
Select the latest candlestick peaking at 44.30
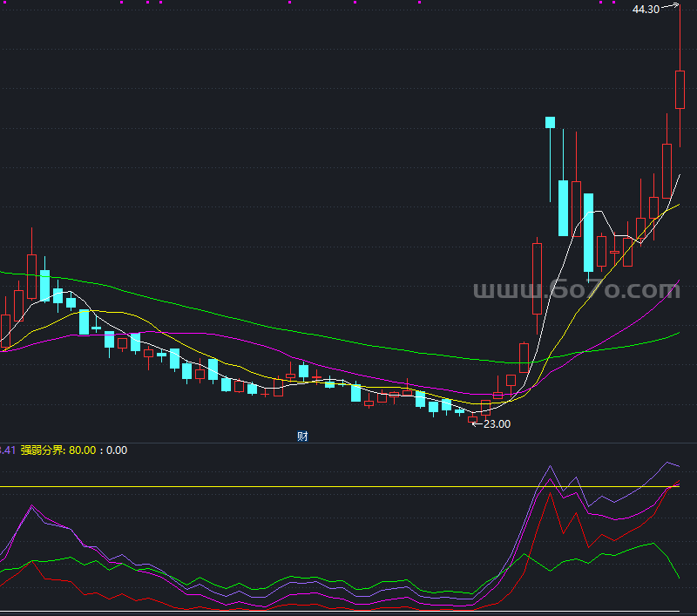pos(680,89)
